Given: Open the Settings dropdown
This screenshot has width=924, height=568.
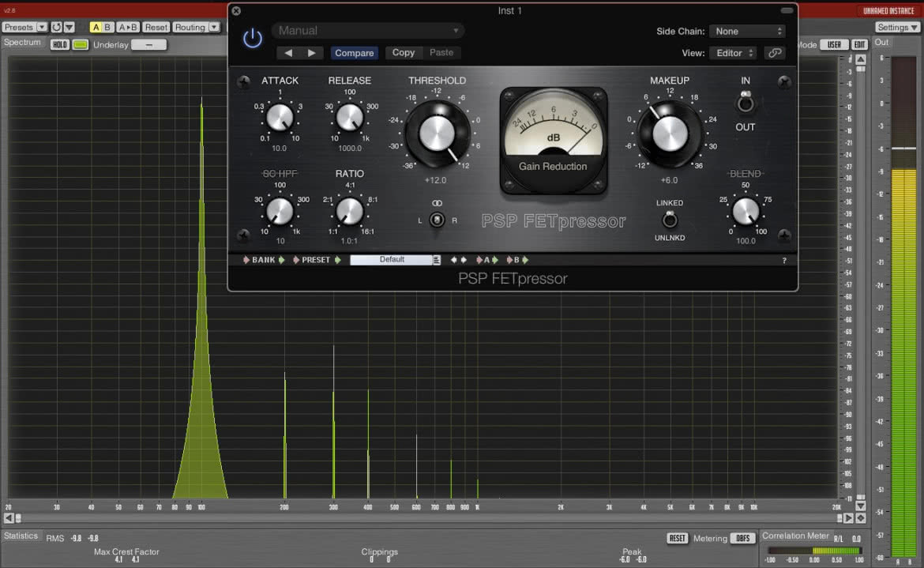Looking at the screenshot, I should (x=897, y=27).
